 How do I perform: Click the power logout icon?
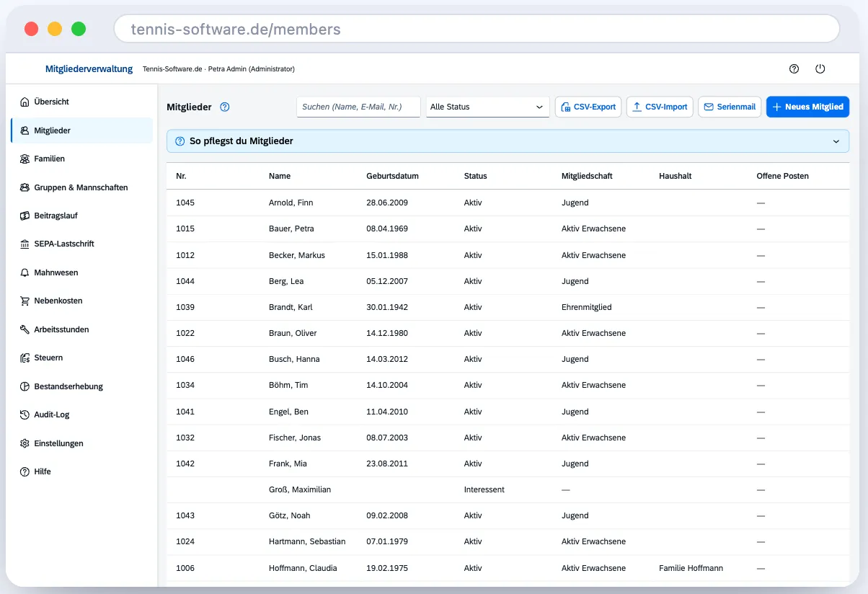[820, 69]
